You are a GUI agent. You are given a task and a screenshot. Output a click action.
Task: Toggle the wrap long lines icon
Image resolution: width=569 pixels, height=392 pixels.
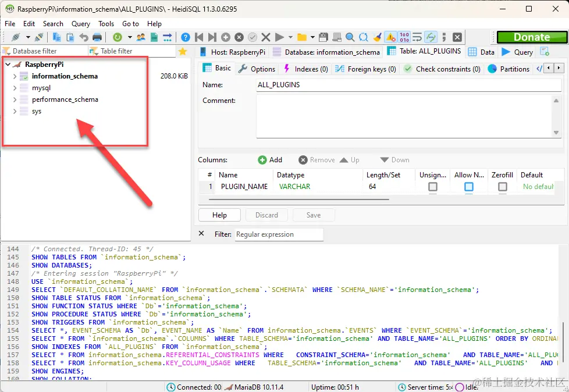(x=417, y=37)
